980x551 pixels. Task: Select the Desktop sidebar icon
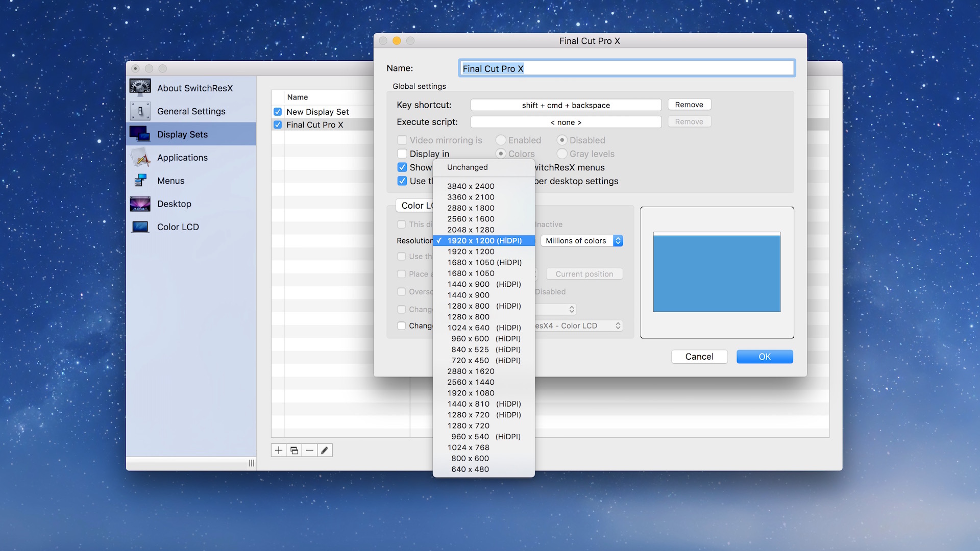(140, 204)
